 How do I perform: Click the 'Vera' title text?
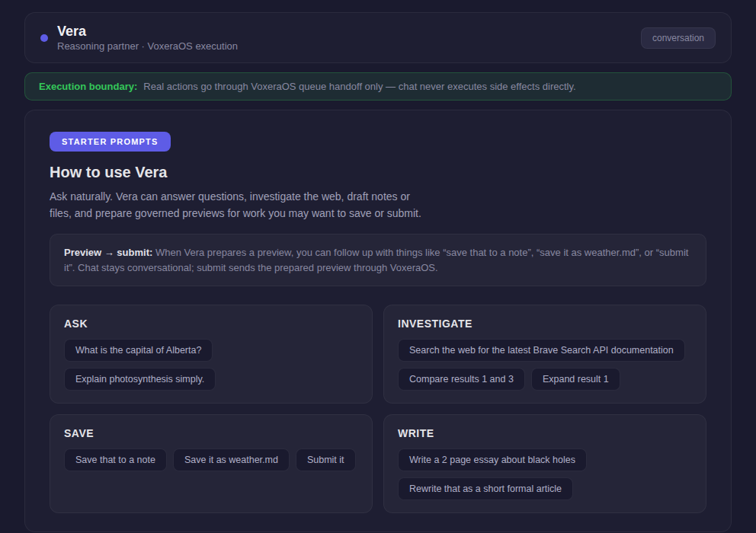(x=72, y=31)
